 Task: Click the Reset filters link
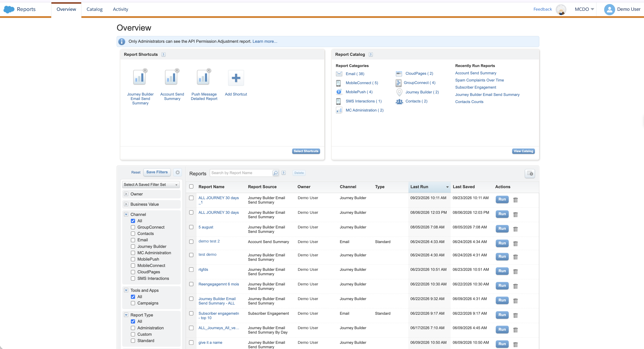point(136,172)
